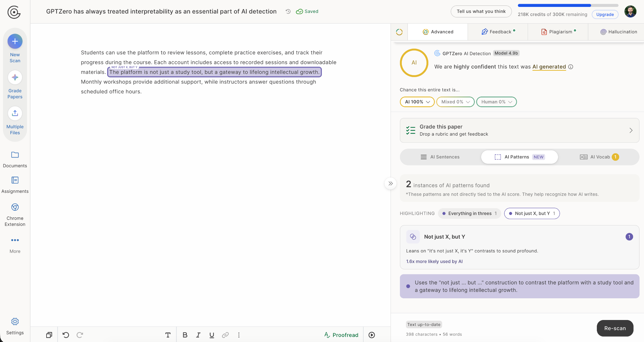
Task: Click Tell us what you think button
Action: click(x=481, y=11)
